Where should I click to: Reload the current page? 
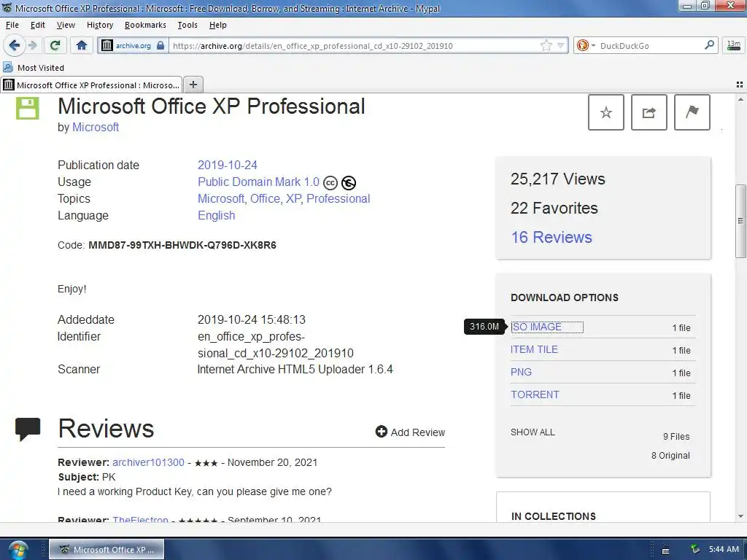coord(55,45)
